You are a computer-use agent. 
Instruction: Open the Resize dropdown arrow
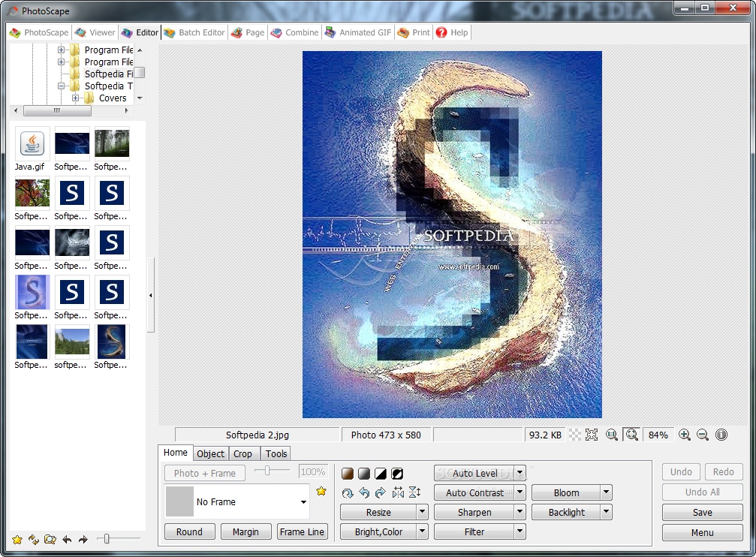pyautogui.click(x=423, y=512)
